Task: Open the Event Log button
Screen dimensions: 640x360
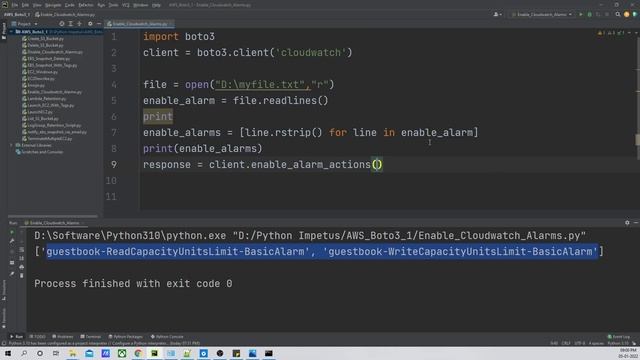Action: tap(619, 337)
